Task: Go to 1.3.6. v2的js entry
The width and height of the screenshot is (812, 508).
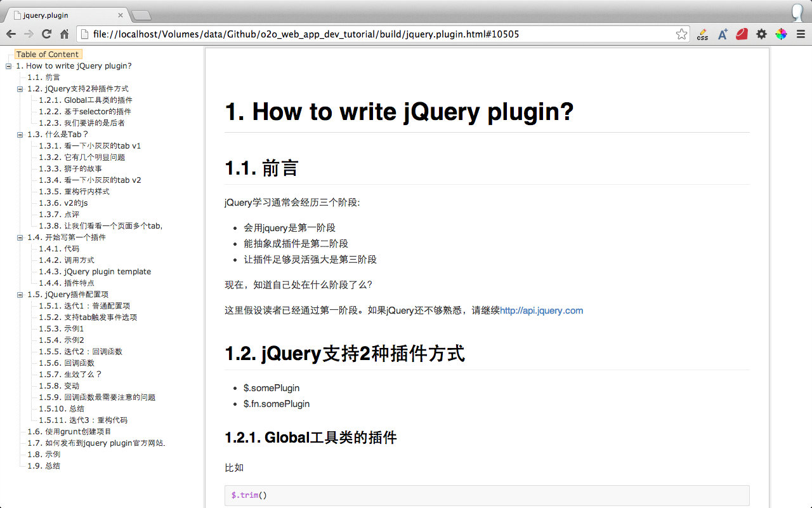Action: pos(63,203)
